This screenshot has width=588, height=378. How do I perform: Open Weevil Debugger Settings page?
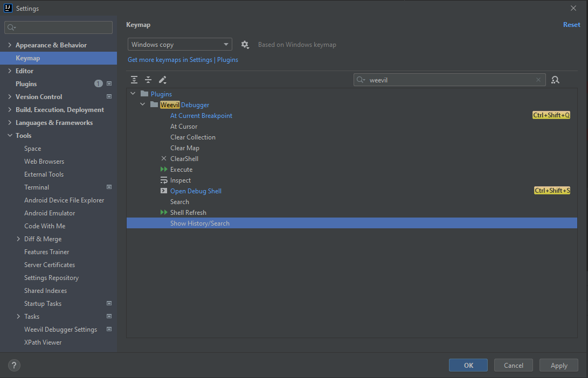61,330
